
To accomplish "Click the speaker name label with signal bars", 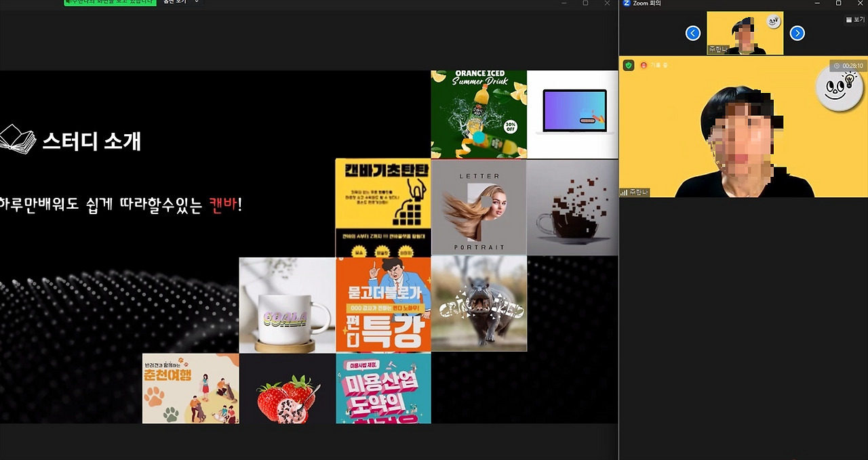I will [635, 192].
